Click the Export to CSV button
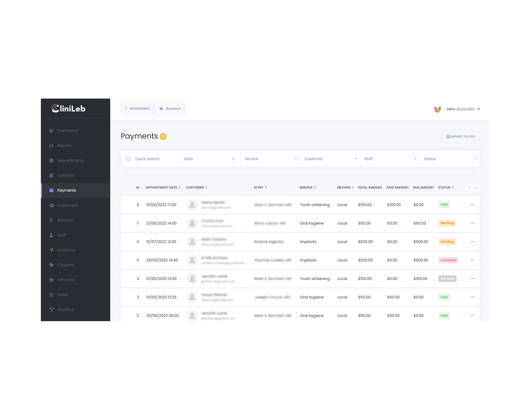Viewport: 530px width, 420px height. pos(460,137)
